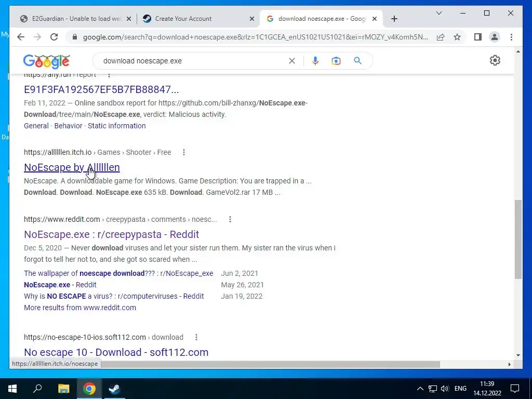
Task: Open the Windows Start menu
Action: (12, 389)
